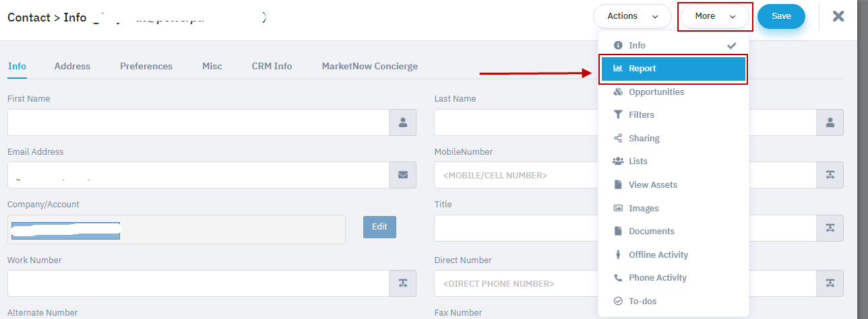Open the Preferences tab
The height and width of the screenshot is (319, 868).
click(146, 66)
